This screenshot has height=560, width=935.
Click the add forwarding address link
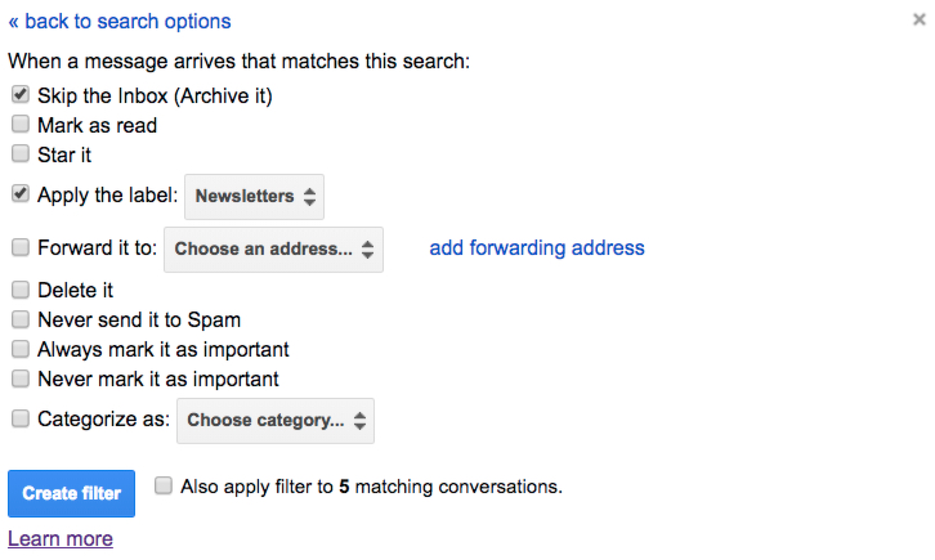[536, 248]
